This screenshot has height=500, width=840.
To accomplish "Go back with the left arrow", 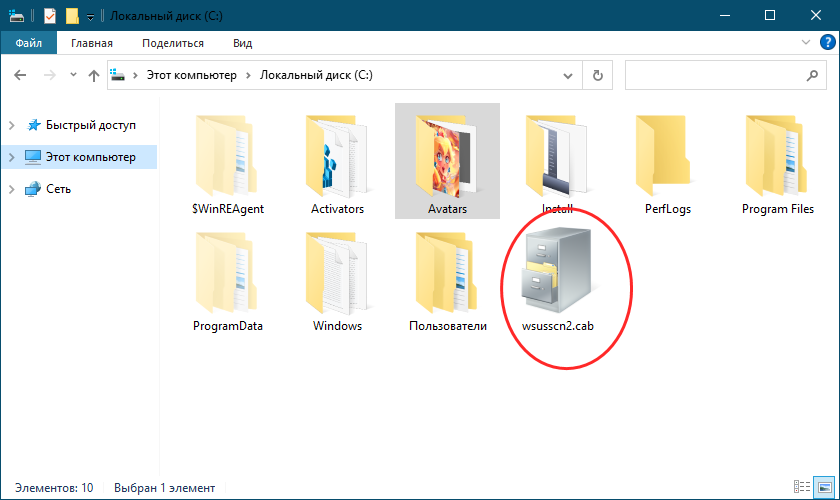I will [x=20, y=75].
